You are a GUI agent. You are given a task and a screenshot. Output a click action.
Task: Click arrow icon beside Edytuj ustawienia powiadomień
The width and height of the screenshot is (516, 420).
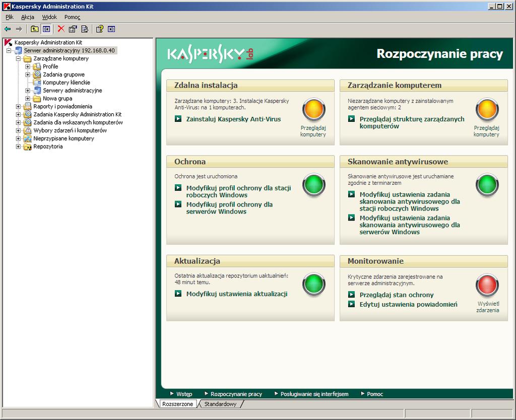tap(351, 304)
